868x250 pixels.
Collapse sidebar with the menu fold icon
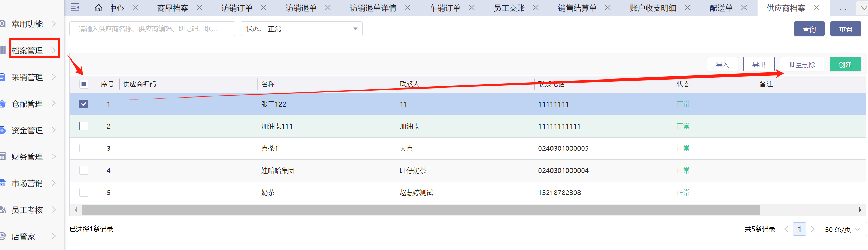pos(75,8)
